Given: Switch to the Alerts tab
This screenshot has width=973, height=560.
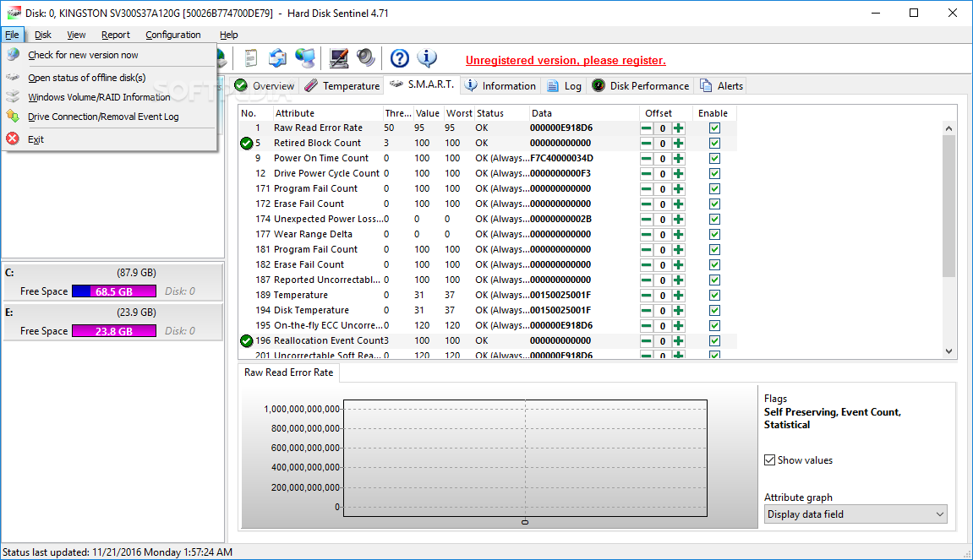Looking at the screenshot, I should pyautogui.click(x=721, y=85).
